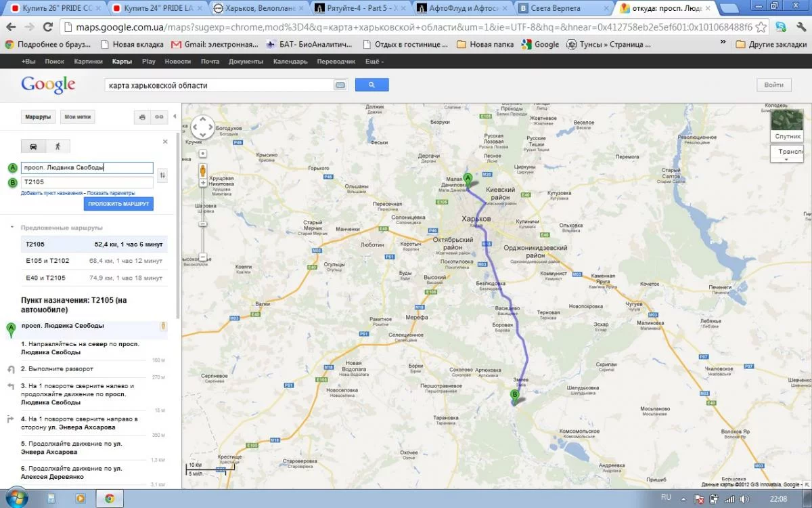This screenshot has width=812, height=508.
Task: Click marker A on the map
Action: click(x=468, y=178)
